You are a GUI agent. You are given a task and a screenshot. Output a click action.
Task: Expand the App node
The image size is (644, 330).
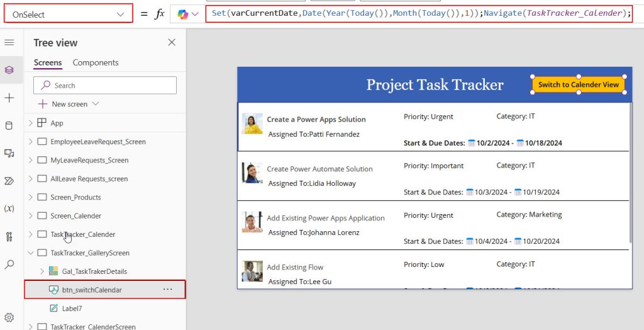30,123
